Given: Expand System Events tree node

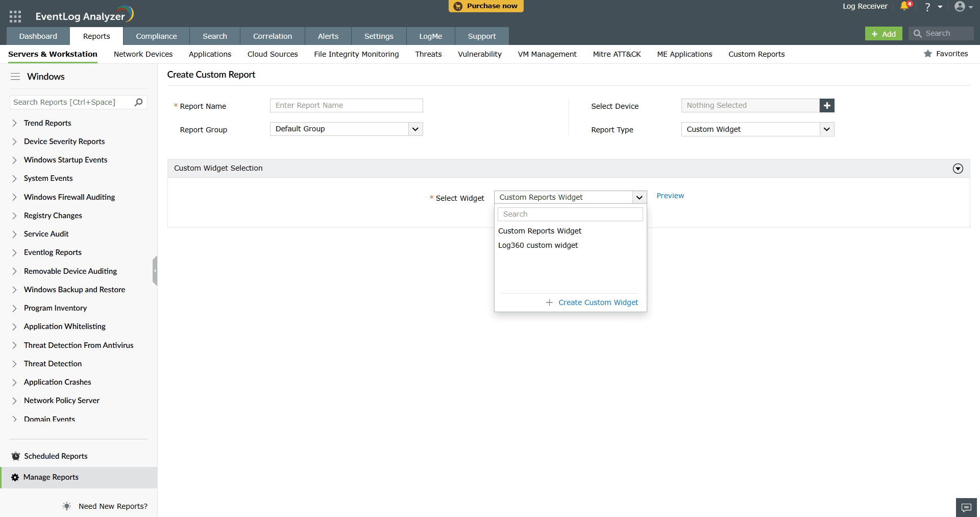Looking at the screenshot, I should (x=14, y=178).
